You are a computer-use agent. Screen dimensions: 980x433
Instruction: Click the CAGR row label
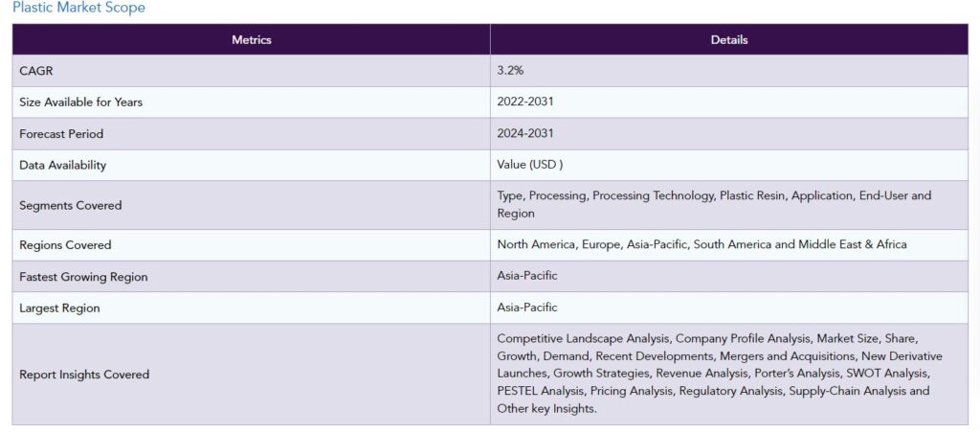[34, 71]
